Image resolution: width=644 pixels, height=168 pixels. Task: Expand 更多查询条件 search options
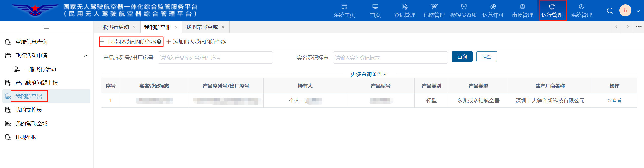pos(369,74)
